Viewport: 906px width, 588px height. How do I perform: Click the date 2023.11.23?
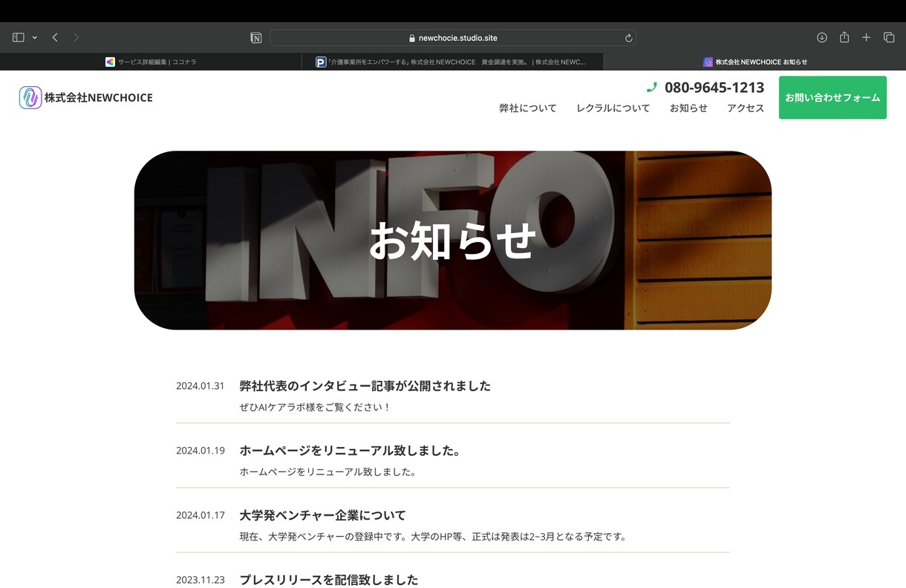[x=200, y=580]
